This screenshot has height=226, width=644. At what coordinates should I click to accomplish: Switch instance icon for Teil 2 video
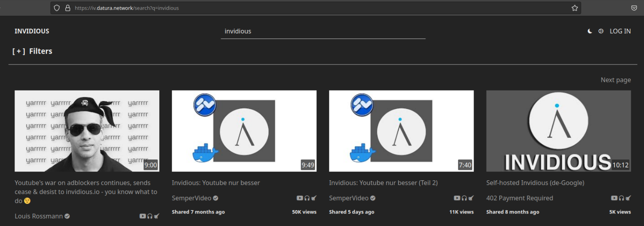(471, 198)
